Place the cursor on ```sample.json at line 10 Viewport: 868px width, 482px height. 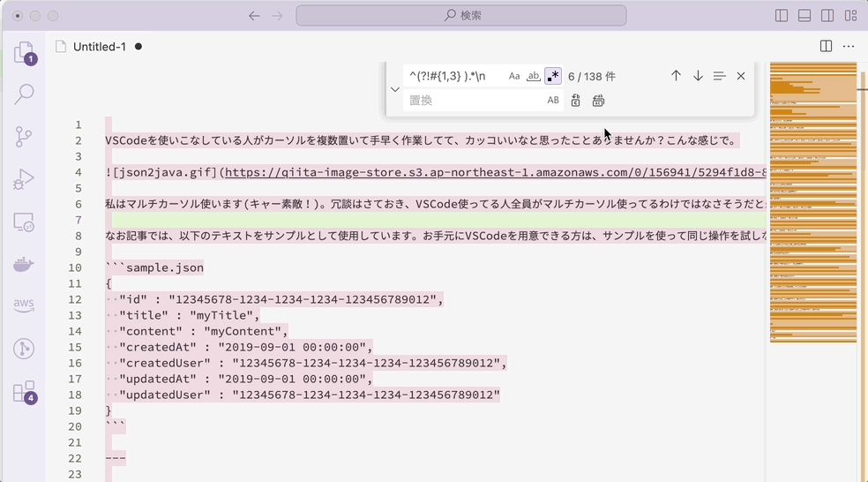(154, 267)
